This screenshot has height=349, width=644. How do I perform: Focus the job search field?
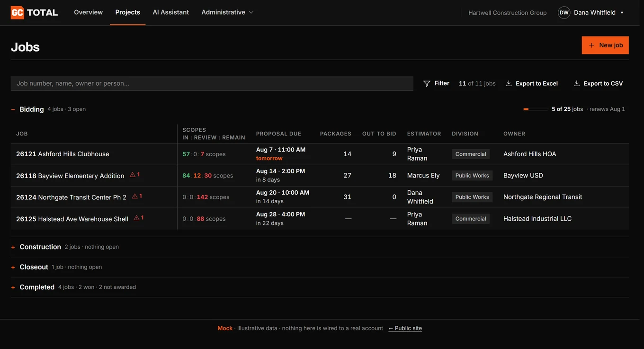click(x=212, y=83)
